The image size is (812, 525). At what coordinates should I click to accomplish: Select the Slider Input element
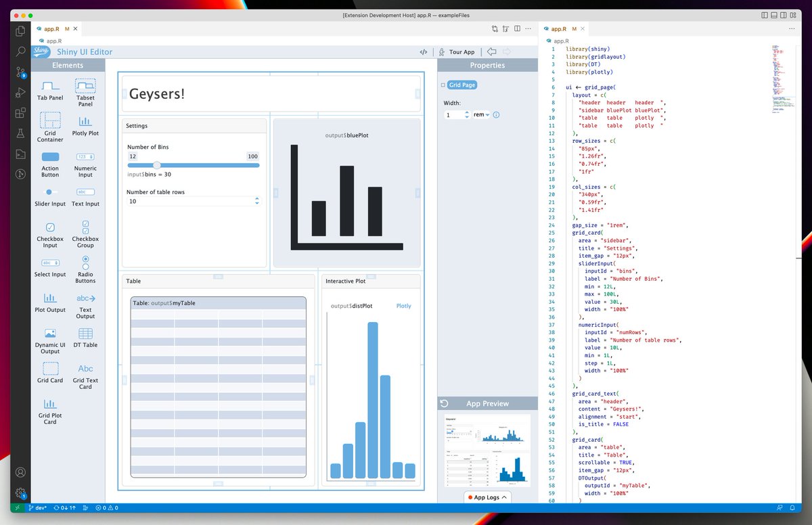[50, 196]
